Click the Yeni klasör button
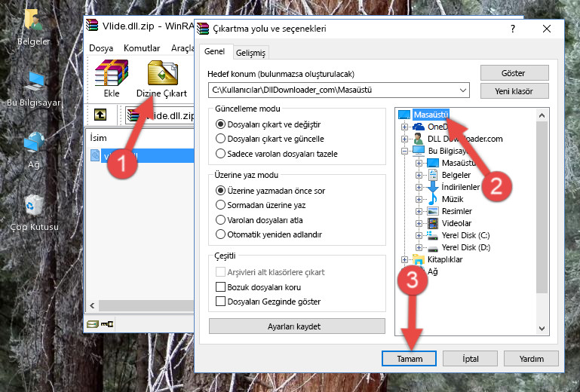 (x=514, y=91)
